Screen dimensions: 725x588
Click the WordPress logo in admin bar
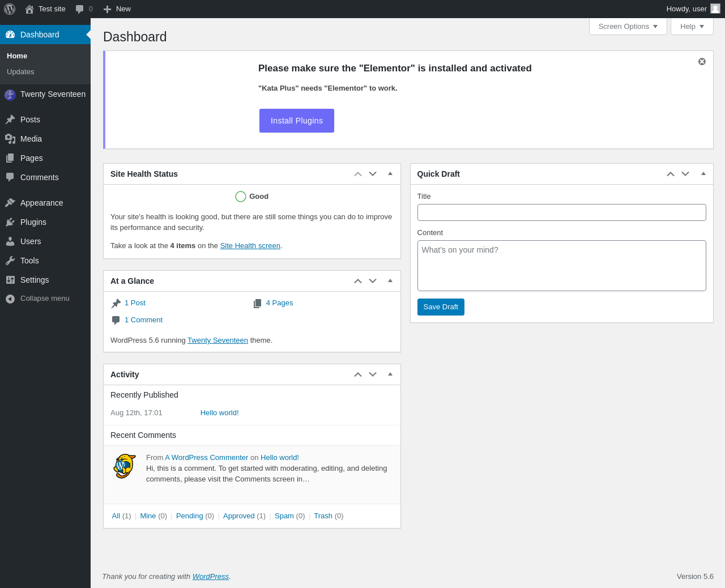[x=10, y=9]
